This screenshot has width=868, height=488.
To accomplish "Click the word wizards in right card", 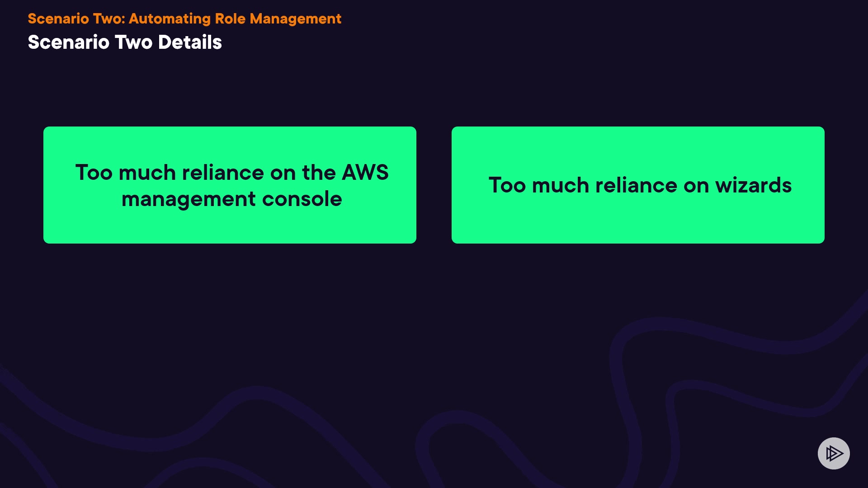I will [x=753, y=185].
